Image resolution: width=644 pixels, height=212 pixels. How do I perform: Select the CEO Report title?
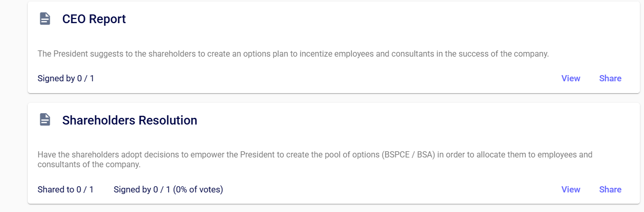[x=94, y=19]
